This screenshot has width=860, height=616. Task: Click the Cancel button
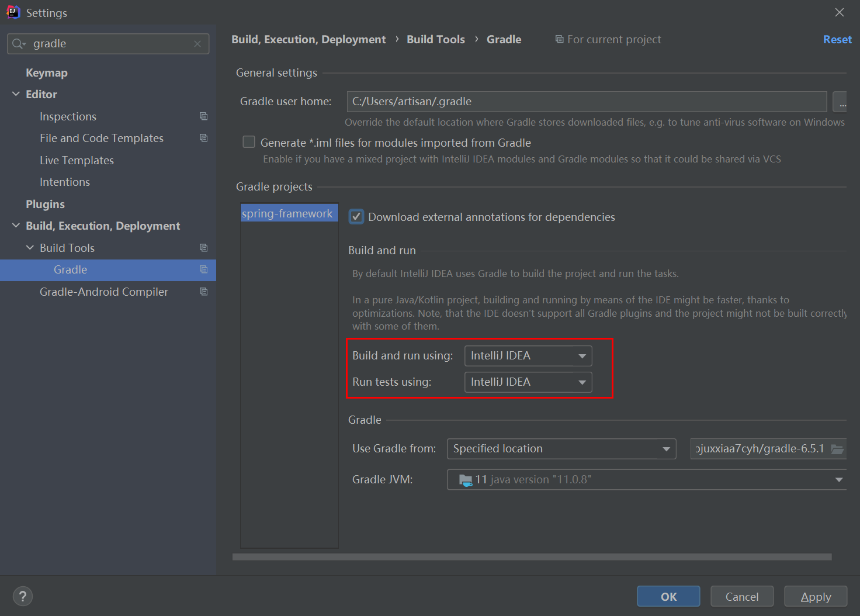[742, 596]
